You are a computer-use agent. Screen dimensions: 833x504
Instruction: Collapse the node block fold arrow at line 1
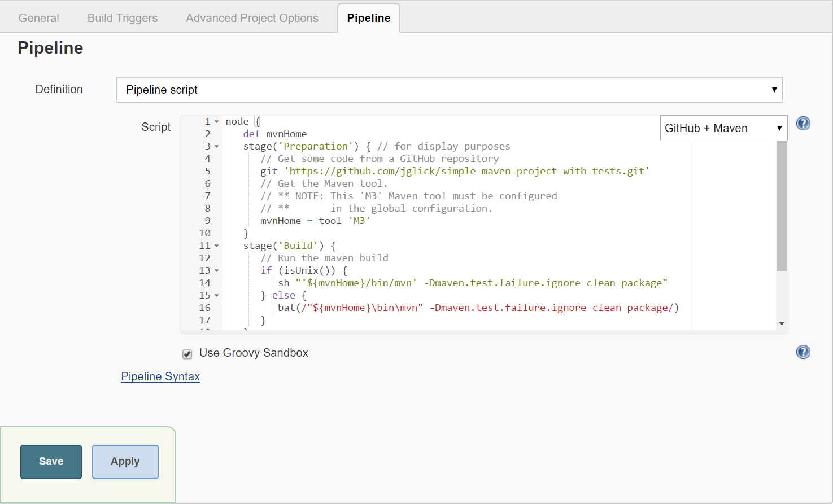[216, 122]
